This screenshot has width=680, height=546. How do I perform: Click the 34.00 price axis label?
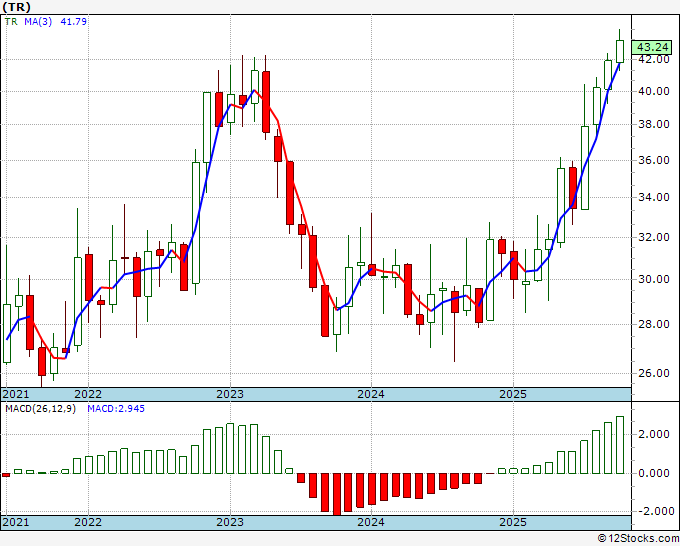pos(654,197)
